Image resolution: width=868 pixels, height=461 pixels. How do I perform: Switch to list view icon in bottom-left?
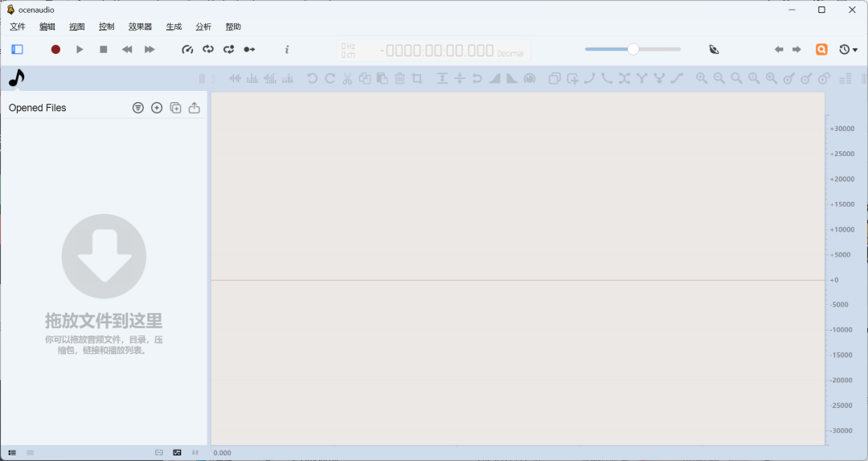pos(12,453)
